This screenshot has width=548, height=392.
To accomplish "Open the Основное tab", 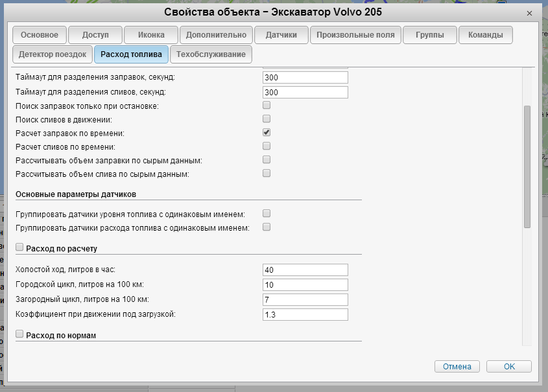I will tap(40, 35).
